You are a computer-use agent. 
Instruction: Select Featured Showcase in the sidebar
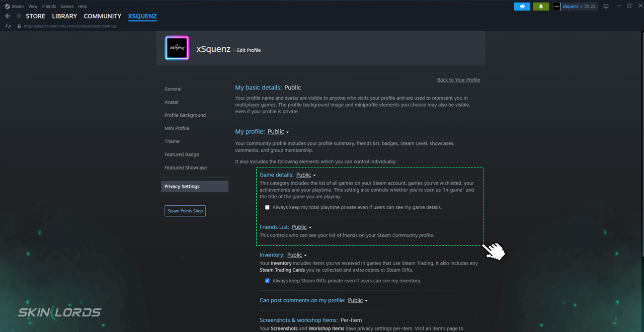click(x=186, y=168)
